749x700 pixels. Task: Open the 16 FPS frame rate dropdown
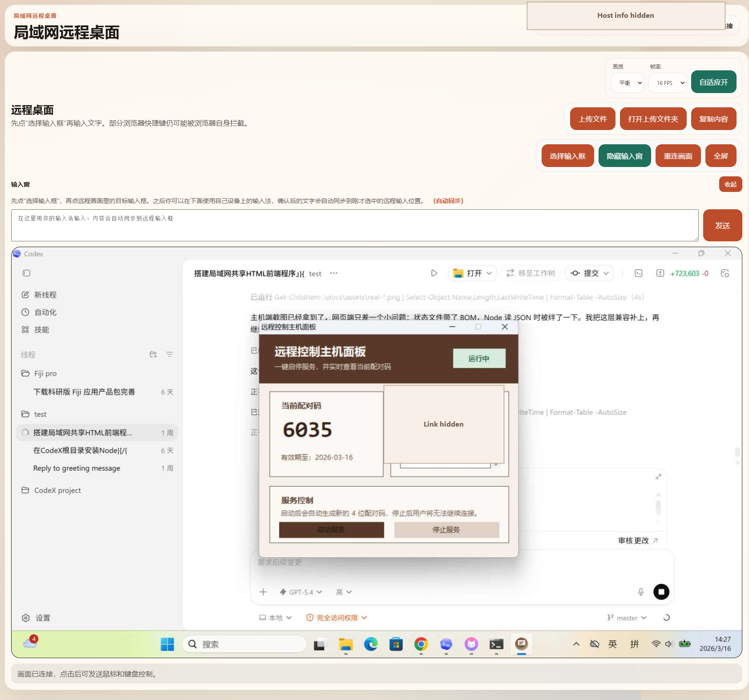667,83
